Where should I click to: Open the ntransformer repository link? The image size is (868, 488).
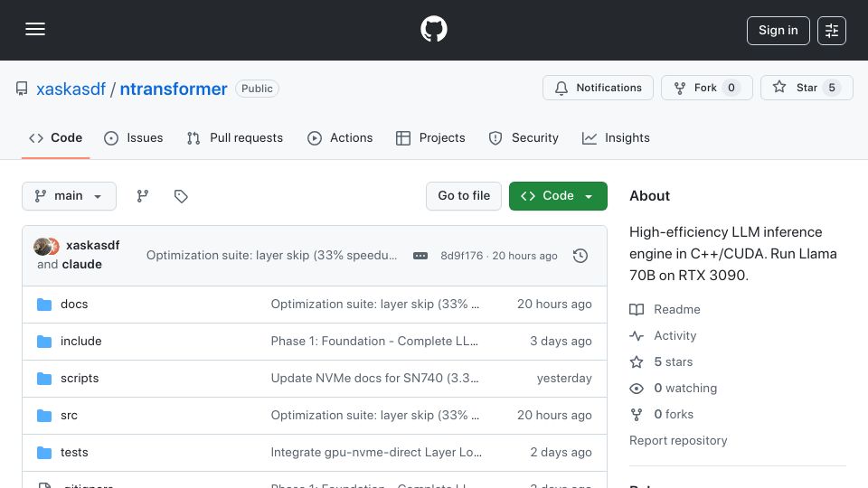tap(174, 89)
